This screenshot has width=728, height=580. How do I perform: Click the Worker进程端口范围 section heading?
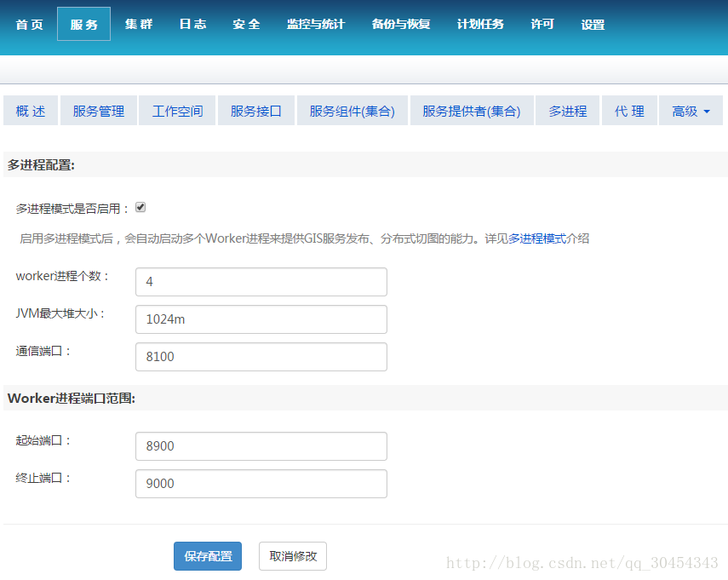pyautogui.click(x=72, y=398)
